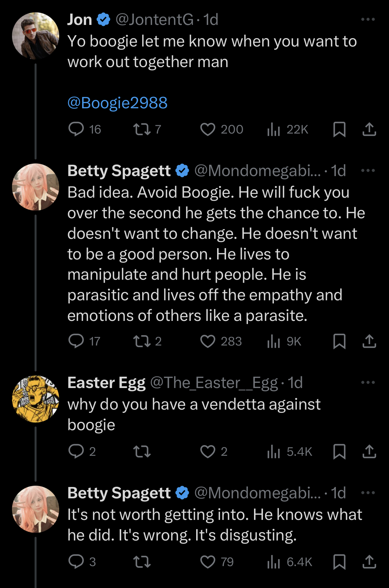Screen dimensions: 389x588
Task: Open the more options menu on Jon's tweet
Action: coord(368,20)
